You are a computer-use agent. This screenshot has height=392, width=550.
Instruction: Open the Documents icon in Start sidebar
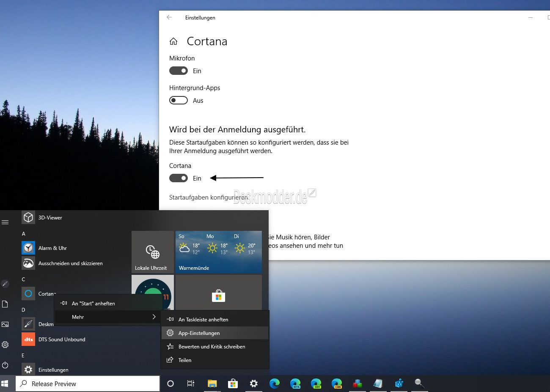(x=5, y=304)
